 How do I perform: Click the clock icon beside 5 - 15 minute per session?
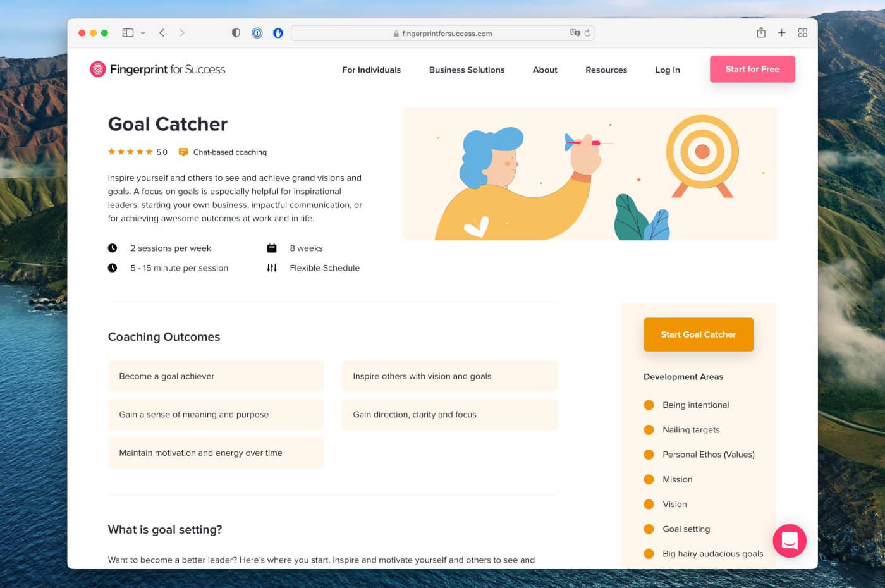[113, 267]
